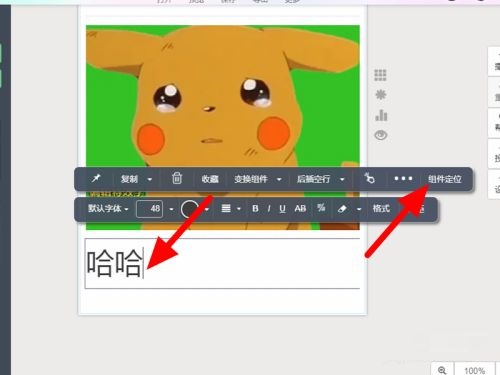Image resolution: width=500 pixels, height=375 pixels.
Task: Click the 100% zoom level value
Action: pyautogui.click(x=474, y=371)
